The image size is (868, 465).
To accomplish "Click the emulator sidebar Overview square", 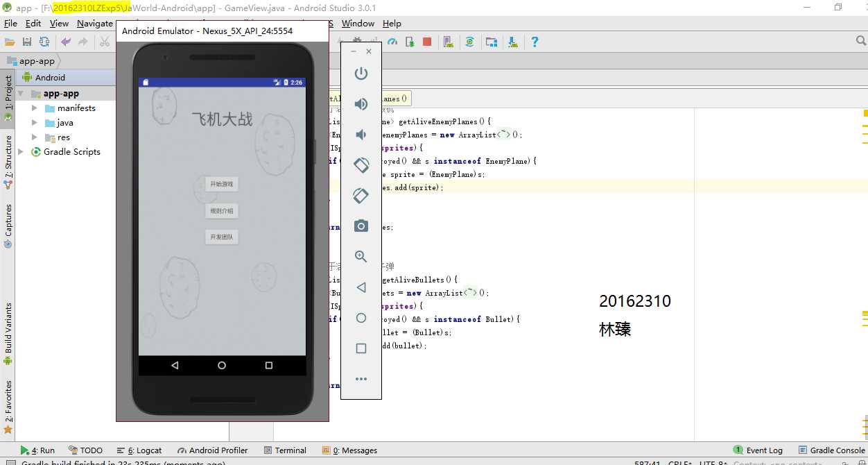I will pos(361,348).
